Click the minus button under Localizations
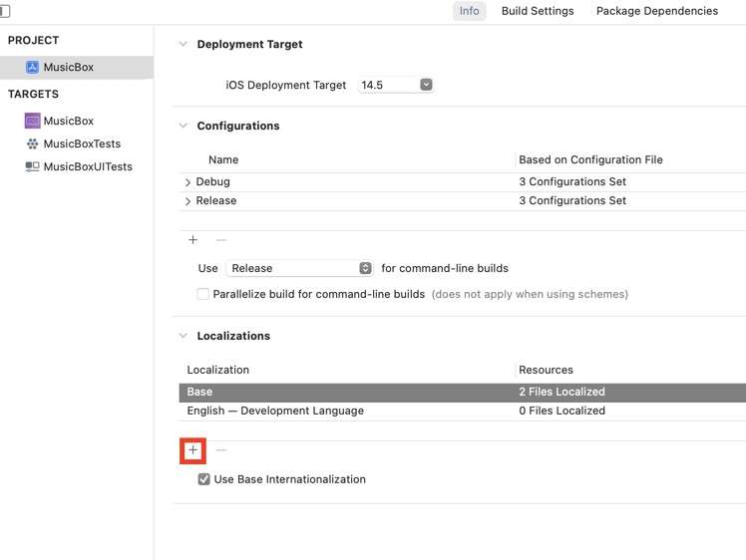Image resolution: width=746 pixels, height=560 pixels. pos(221,450)
